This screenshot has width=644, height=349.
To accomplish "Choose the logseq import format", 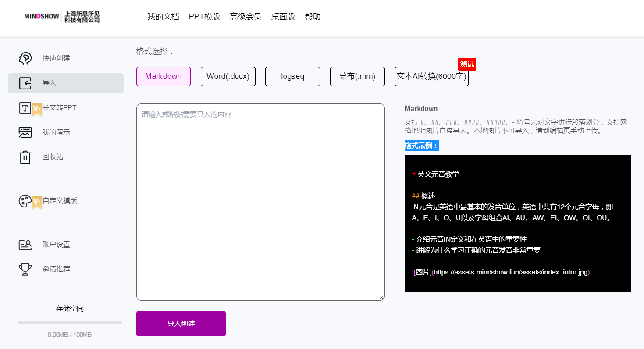I will point(292,76).
